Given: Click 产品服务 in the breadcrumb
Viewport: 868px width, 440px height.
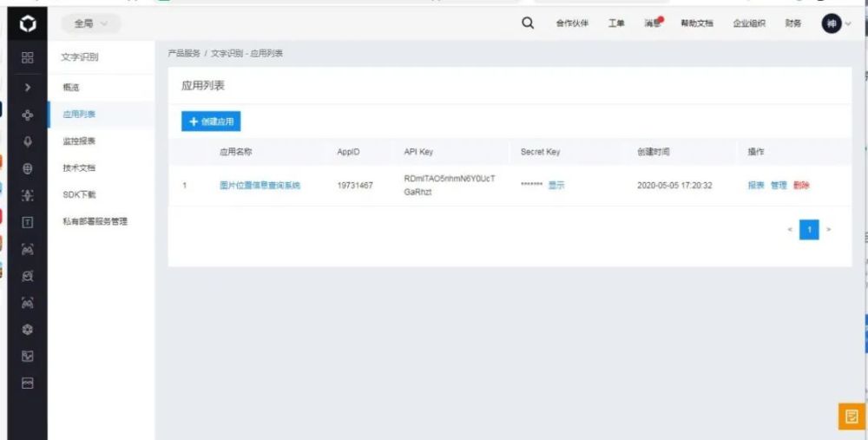Looking at the screenshot, I should [x=184, y=54].
